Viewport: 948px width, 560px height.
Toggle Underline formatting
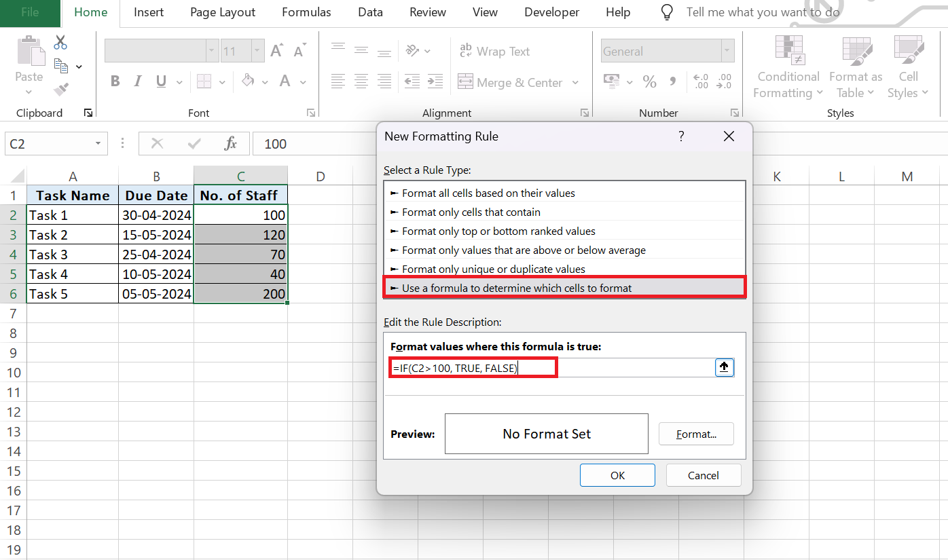click(x=161, y=81)
